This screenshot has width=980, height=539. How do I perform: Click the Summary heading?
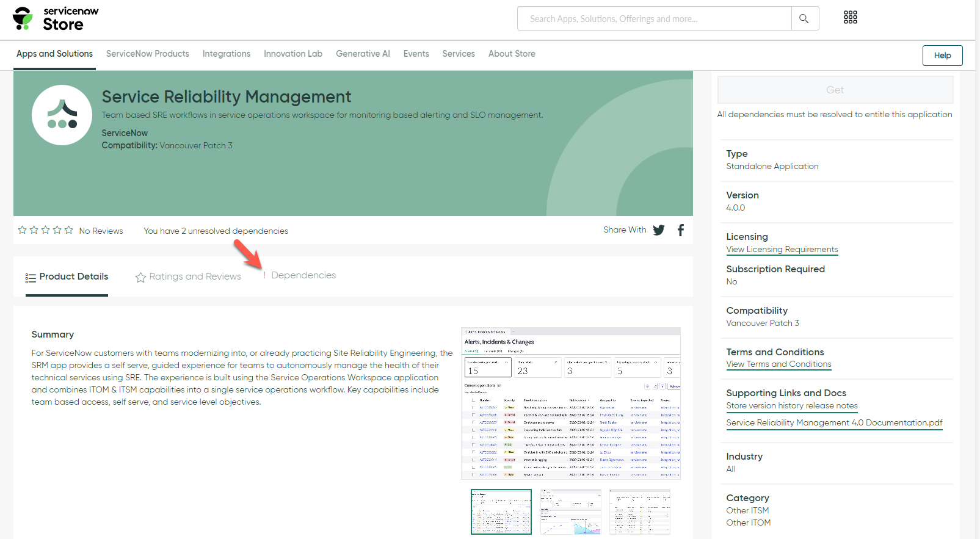click(53, 335)
